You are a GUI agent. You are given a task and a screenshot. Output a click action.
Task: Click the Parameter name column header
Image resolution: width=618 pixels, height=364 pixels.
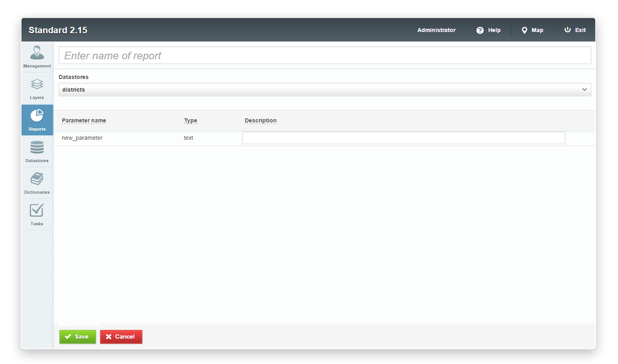tap(84, 120)
